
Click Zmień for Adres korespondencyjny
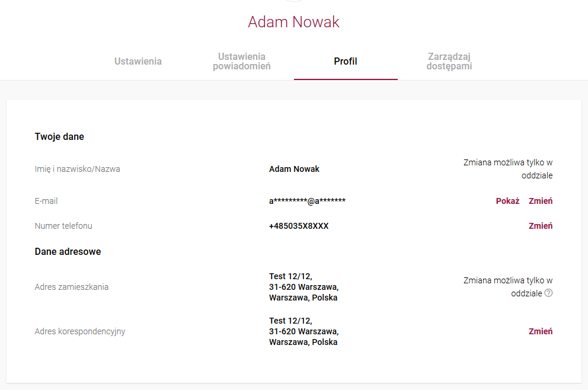(x=541, y=331)
